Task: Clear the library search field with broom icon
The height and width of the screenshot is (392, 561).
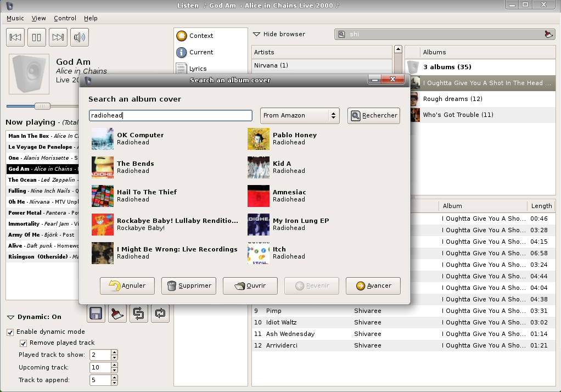Action: (548, 35)
